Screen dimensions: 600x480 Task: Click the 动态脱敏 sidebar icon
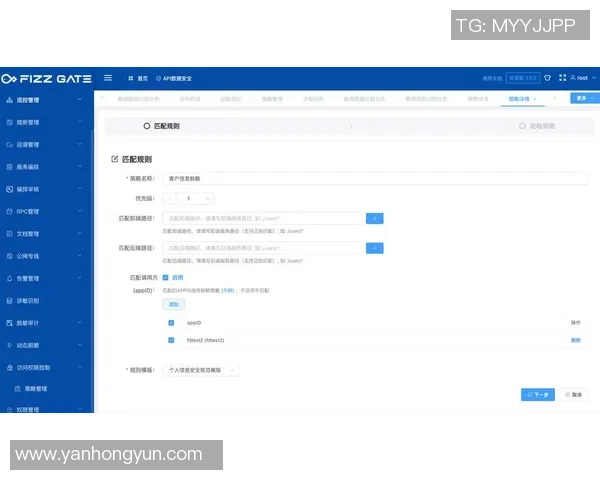(x=10, y=345)
